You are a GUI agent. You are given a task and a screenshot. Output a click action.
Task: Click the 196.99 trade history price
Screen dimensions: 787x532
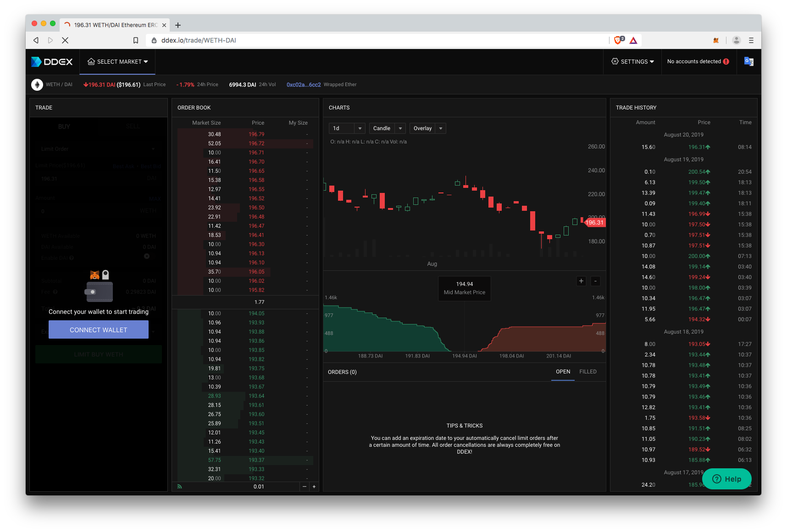coord(699,214)
